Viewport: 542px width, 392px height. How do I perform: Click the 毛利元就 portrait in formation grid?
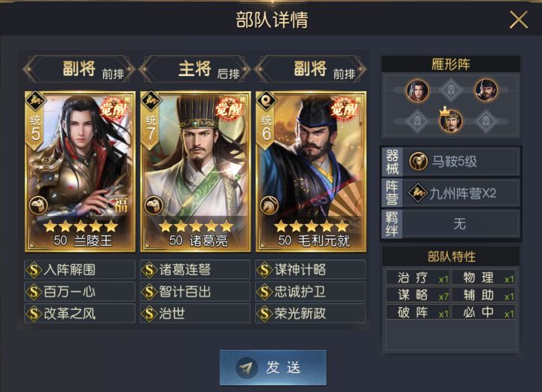486,90
